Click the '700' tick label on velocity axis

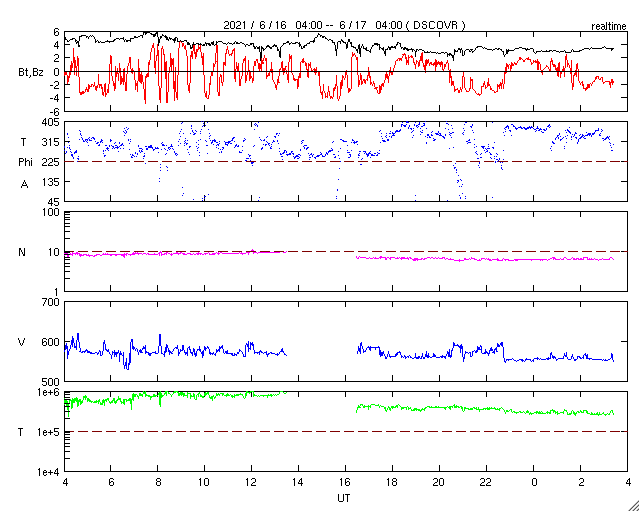52,303
